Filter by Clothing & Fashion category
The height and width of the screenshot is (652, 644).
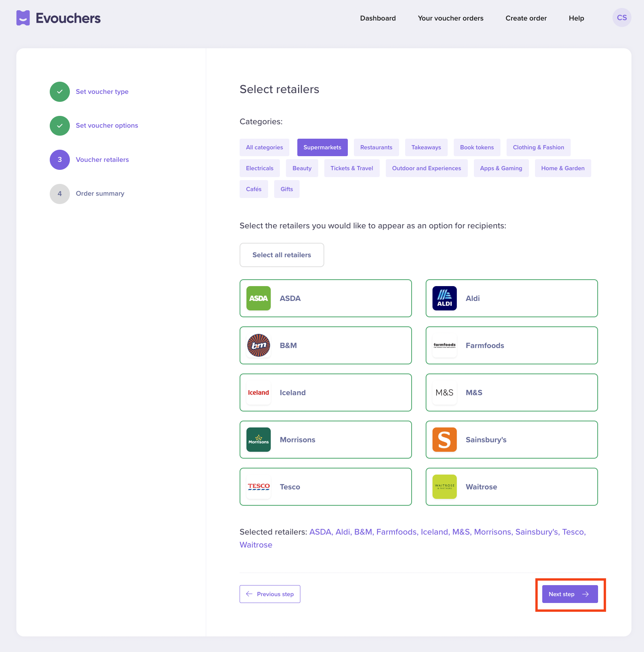(x=538, y=147)
